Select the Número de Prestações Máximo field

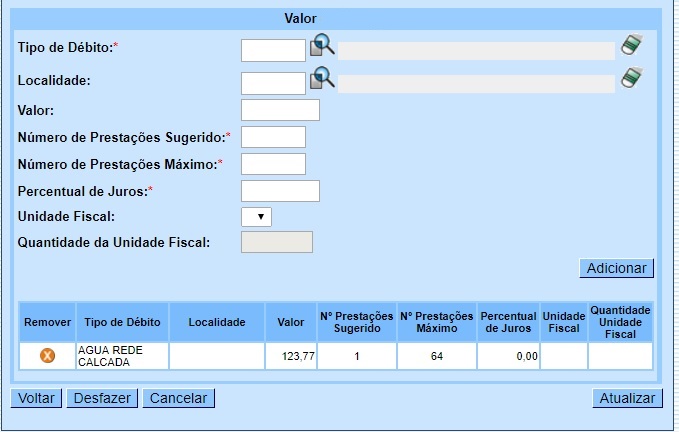(273, 164)
